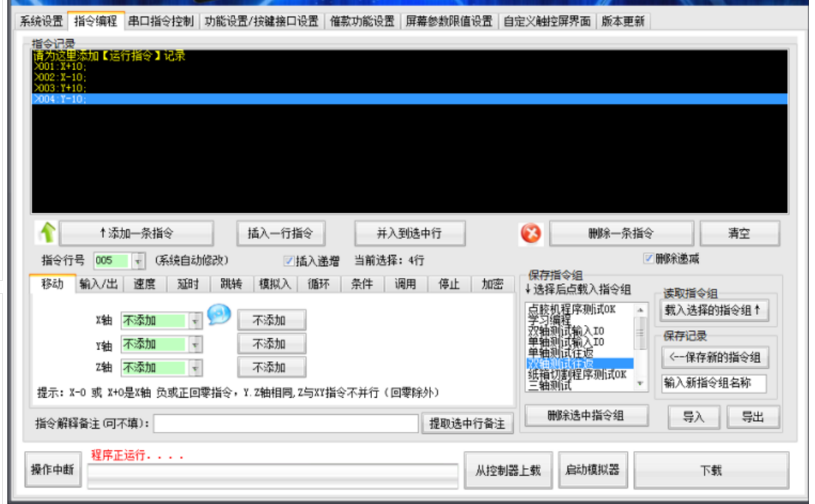Click the 启动模拟器 button

click(x=592, y=470)
